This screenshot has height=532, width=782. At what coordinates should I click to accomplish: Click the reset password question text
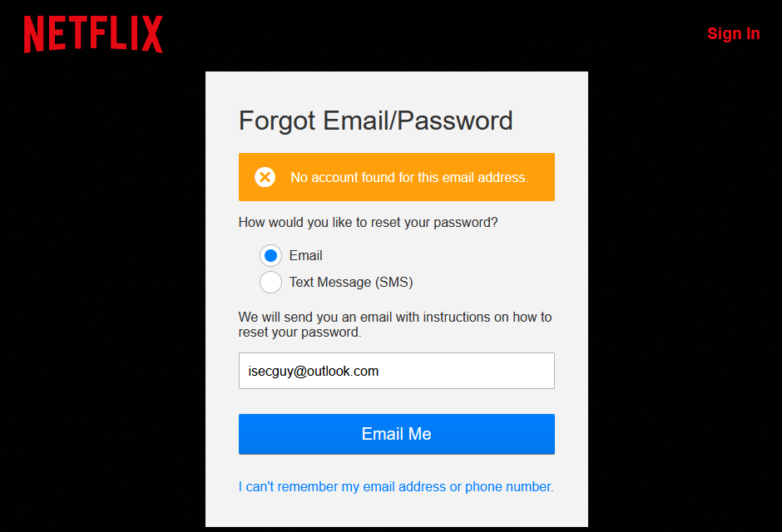[368, 222]
